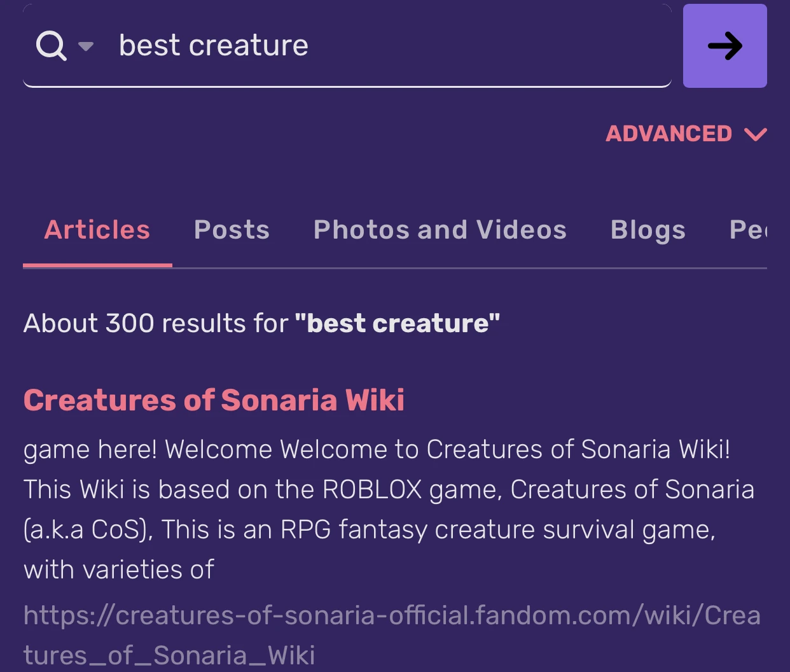Click the 'best creature' query text
The height and width of the screenshot is (672, 790).
pos(213,45)
